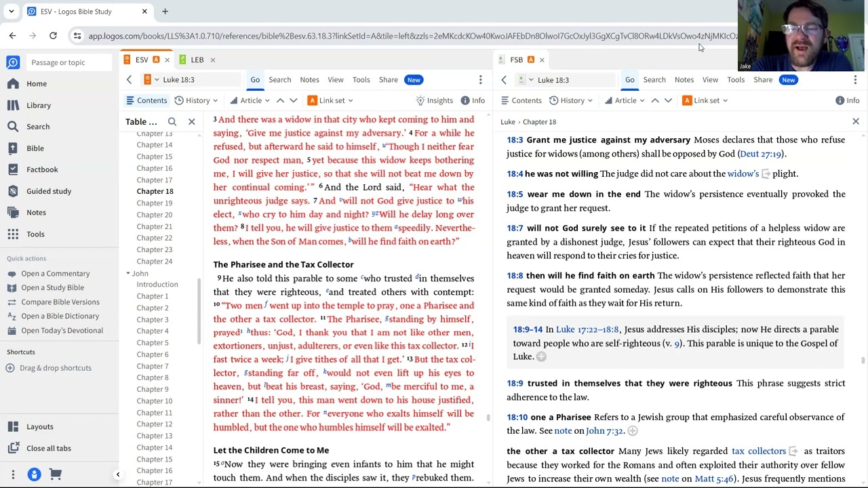The height and width of the screenshot is (488, 868).
Task: Open the Notes sidebar item
Action: pos(36,212)
